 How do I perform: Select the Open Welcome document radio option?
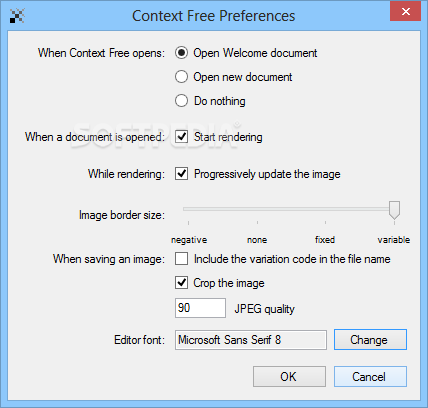(x=181, y=53)
